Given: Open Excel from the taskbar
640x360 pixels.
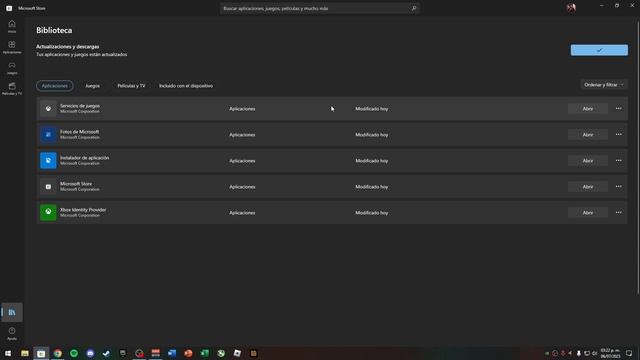Looking at the screenshot, I should click(x=204, y=353).
